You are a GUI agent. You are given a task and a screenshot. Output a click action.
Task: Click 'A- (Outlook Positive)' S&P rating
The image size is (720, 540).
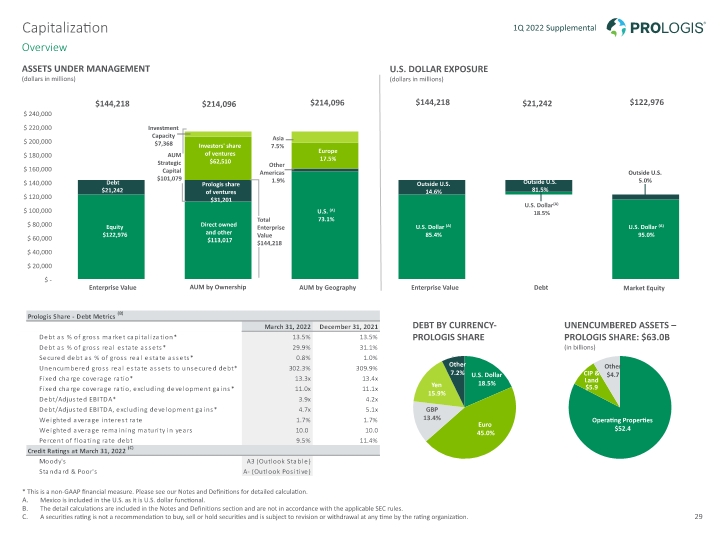tap(277, 472)
